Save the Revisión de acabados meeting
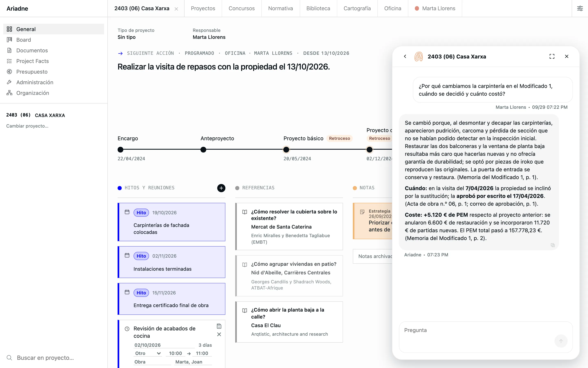 click(x=219, y=326)
